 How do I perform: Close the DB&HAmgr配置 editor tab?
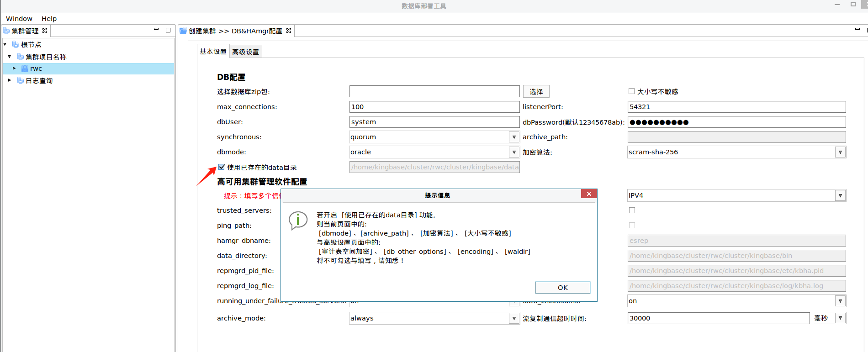click(x=289, y=31)
